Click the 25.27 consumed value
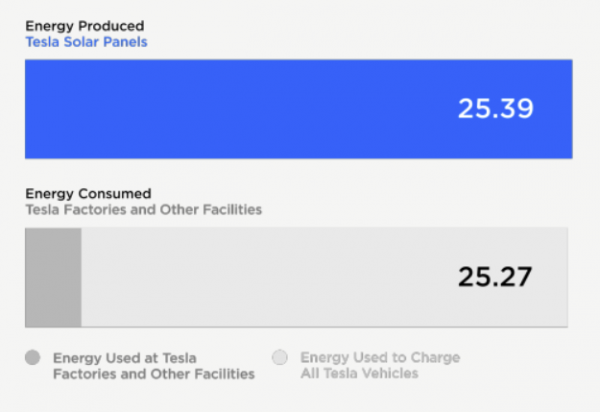The height and width of the screenshot is (412, 600). click(x=495, y=277)
